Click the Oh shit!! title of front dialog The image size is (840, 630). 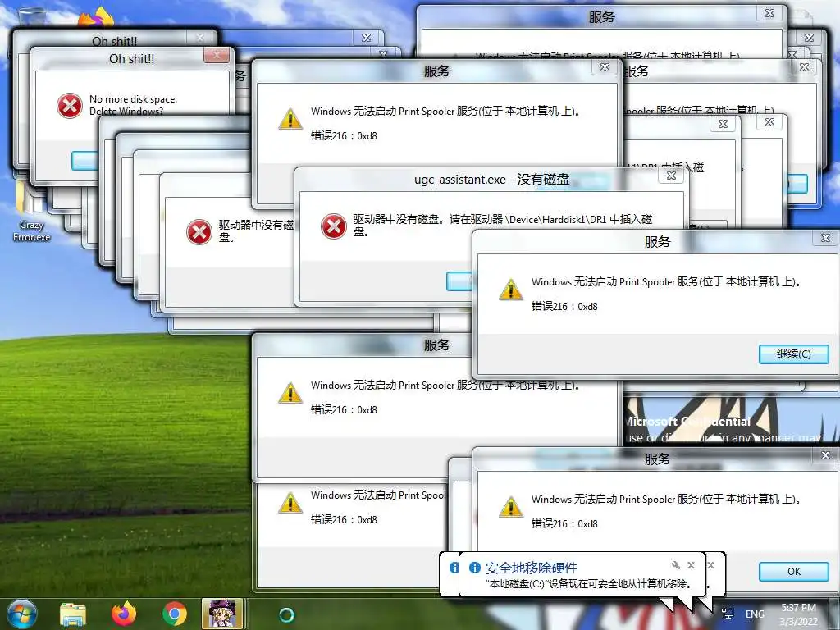(x=132, y=59)
